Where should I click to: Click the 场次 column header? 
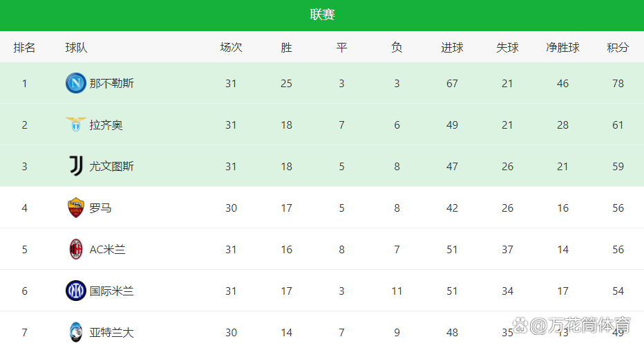coord(231,48)
